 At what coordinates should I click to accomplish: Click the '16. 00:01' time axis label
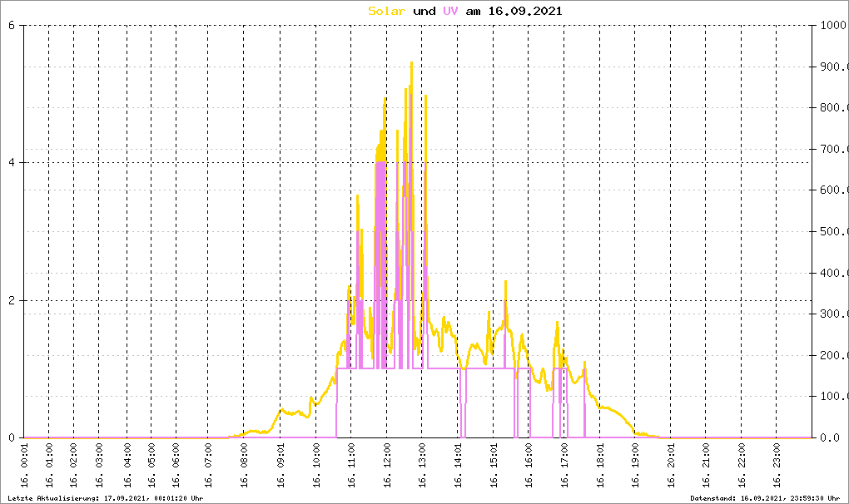(24, 465)
